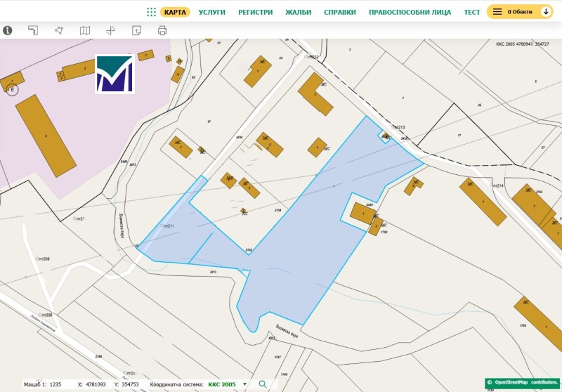Viewport: 562px width, 392px height.
Task: Click the print map icon
Action: pyautogui.click(x=162, y=30)
